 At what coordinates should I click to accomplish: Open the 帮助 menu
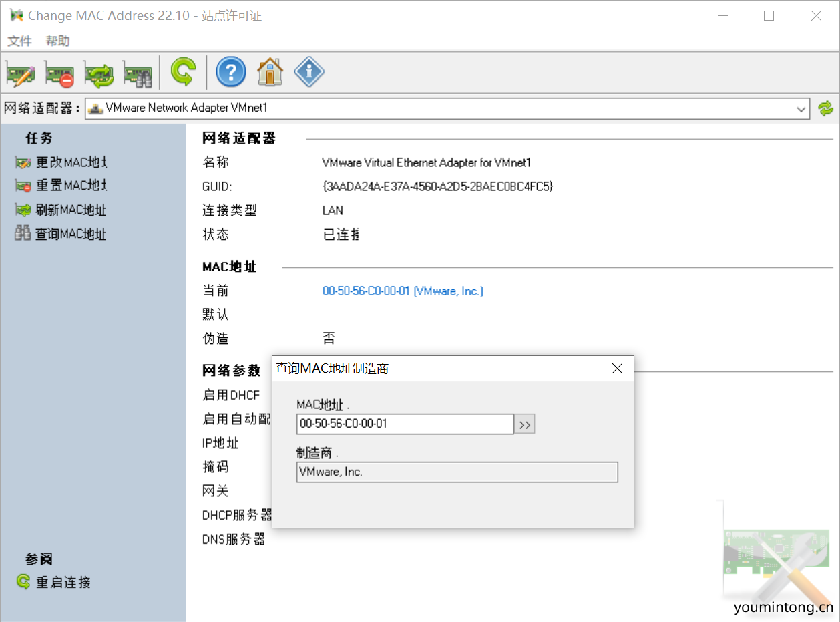click(x=57, y=41)
